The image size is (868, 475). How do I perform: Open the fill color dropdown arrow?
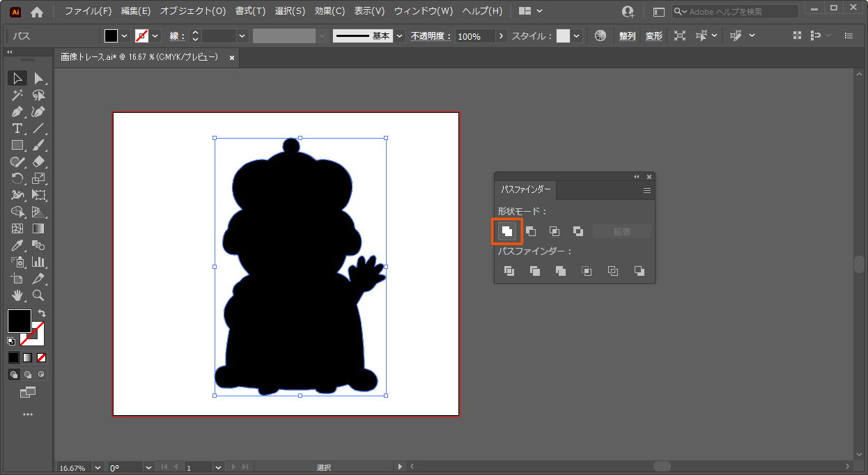tap(125, 36)
